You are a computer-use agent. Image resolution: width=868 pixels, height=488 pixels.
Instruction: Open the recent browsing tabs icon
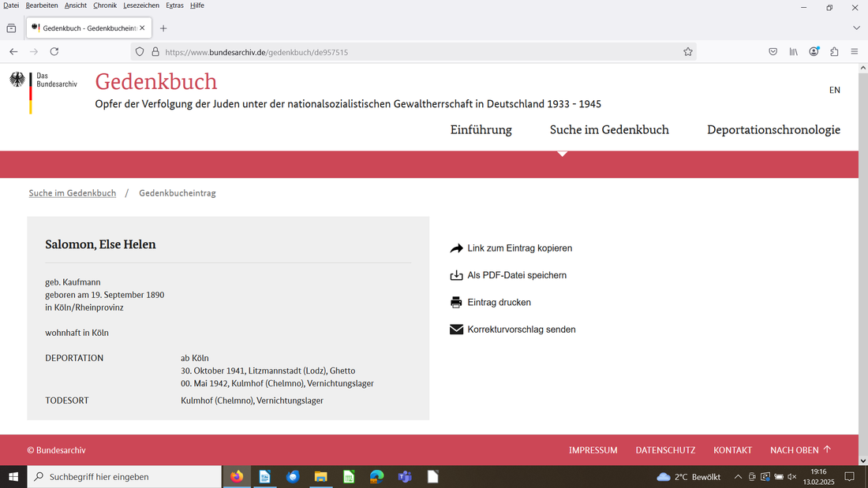pyautogui.click(x=11, y=28)
